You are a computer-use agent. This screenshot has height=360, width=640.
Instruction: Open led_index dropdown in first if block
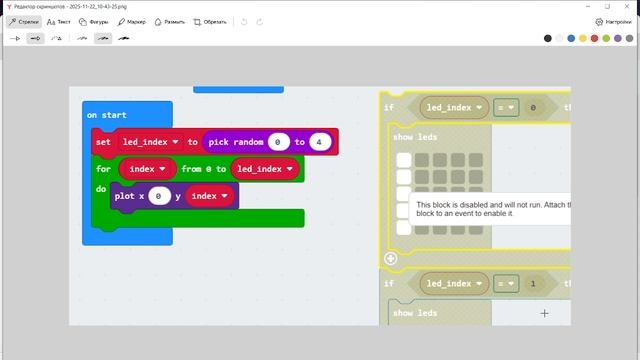pos(454,108)
